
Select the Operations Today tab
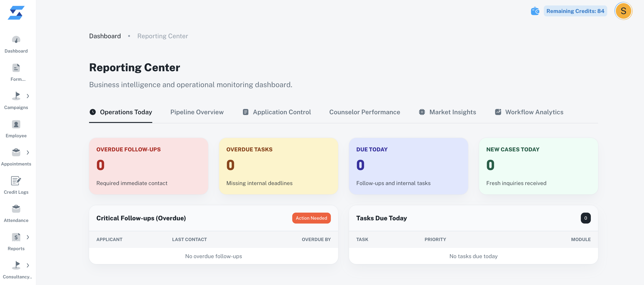120,112
